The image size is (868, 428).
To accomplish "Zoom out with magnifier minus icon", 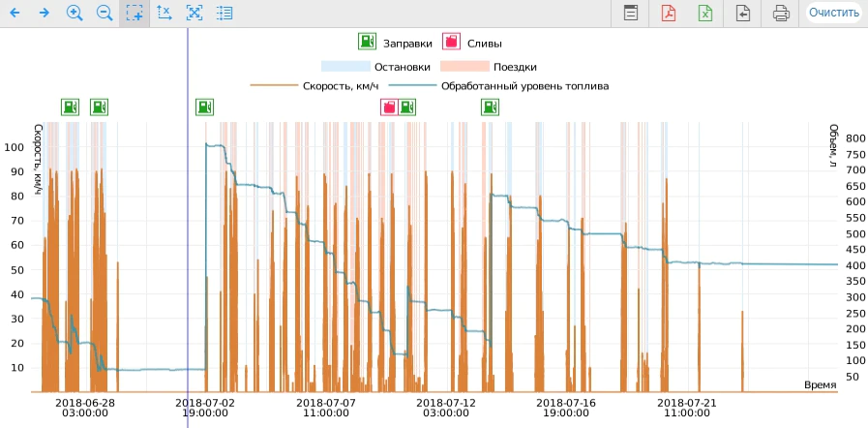I will click(x=105, y=13).
